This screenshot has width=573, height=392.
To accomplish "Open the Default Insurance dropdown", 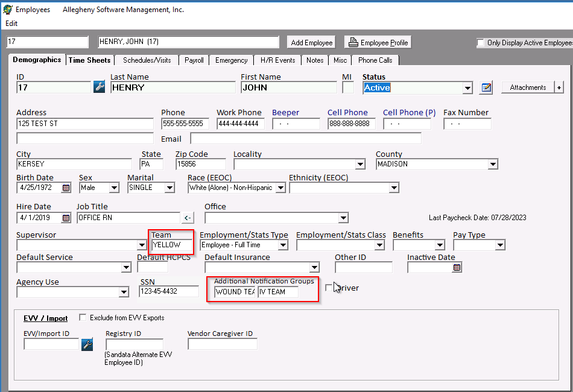I will pyautogui.click(x=314, y=268).
